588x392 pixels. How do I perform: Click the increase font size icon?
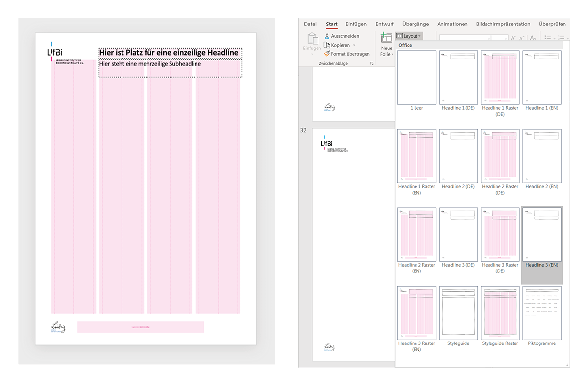pos(513,38)
